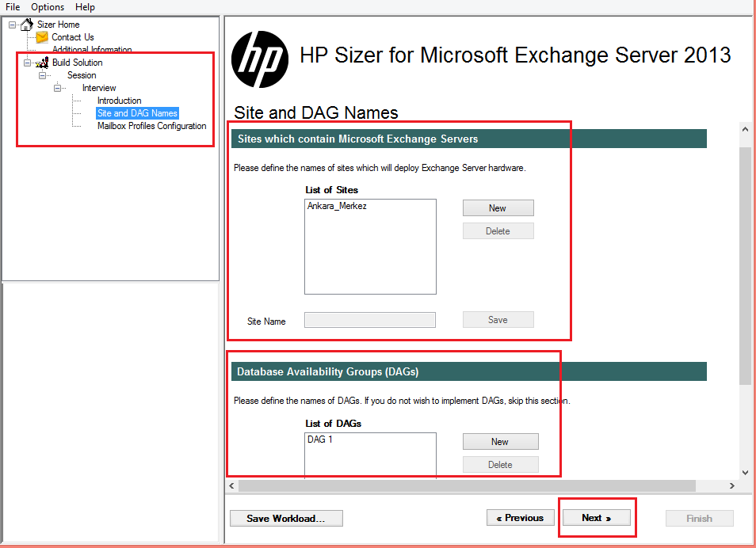
Task: Click the vertical scrollbar down arrow
Action: (745, 472)
